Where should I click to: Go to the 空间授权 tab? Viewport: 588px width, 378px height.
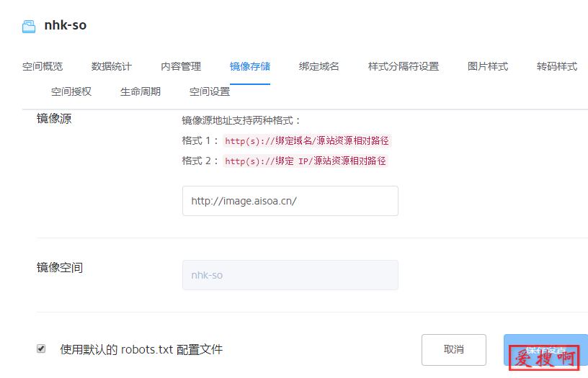pos(71,91)
